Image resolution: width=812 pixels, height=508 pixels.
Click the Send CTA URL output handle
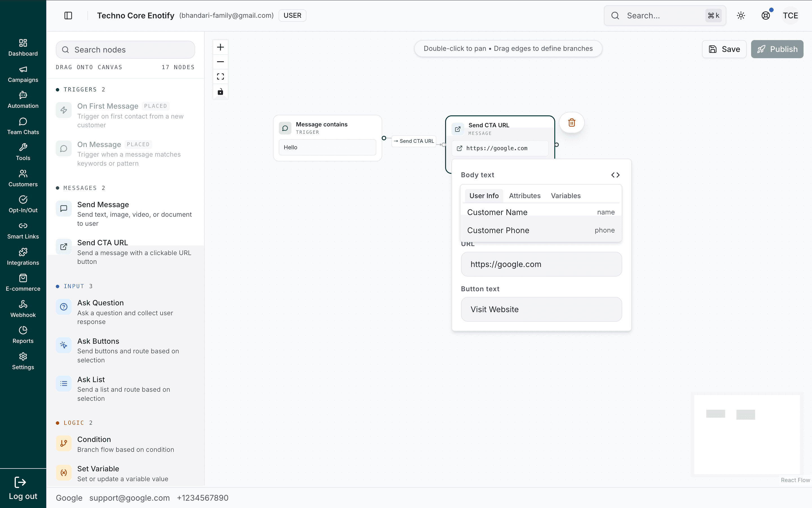557,145
